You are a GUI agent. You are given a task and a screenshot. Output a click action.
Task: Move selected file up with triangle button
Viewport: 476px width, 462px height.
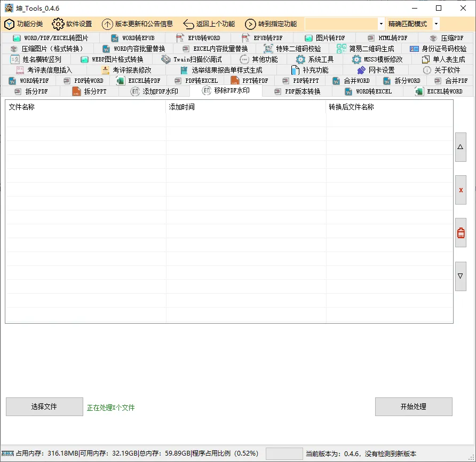pyautogui.click(x=461, y=147)
